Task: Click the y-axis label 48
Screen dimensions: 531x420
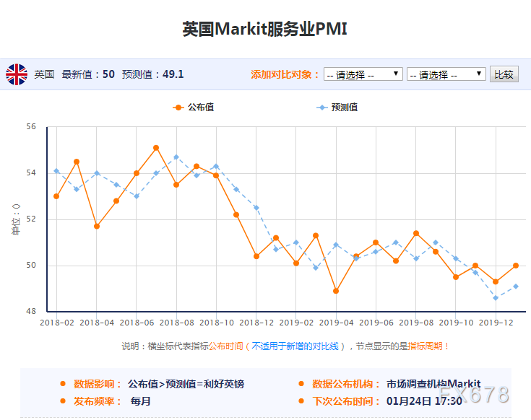Action: coord(31,311)
